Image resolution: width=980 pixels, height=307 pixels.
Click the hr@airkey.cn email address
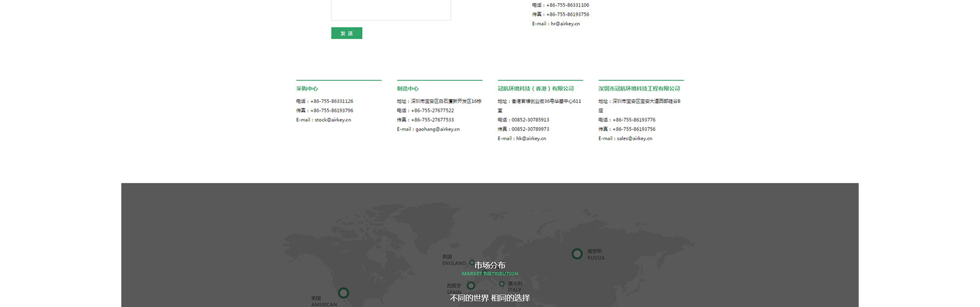(x=565, y=24)
